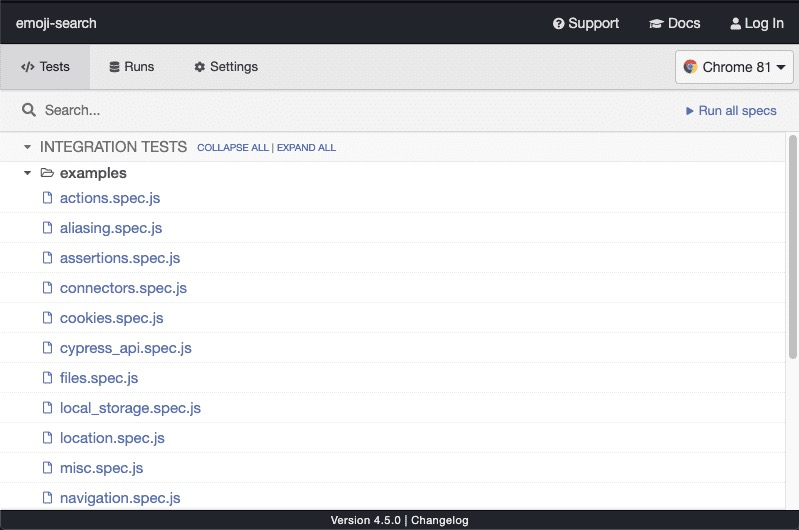Click the file icon beside connectors.spec.js

tap(47, 288)
